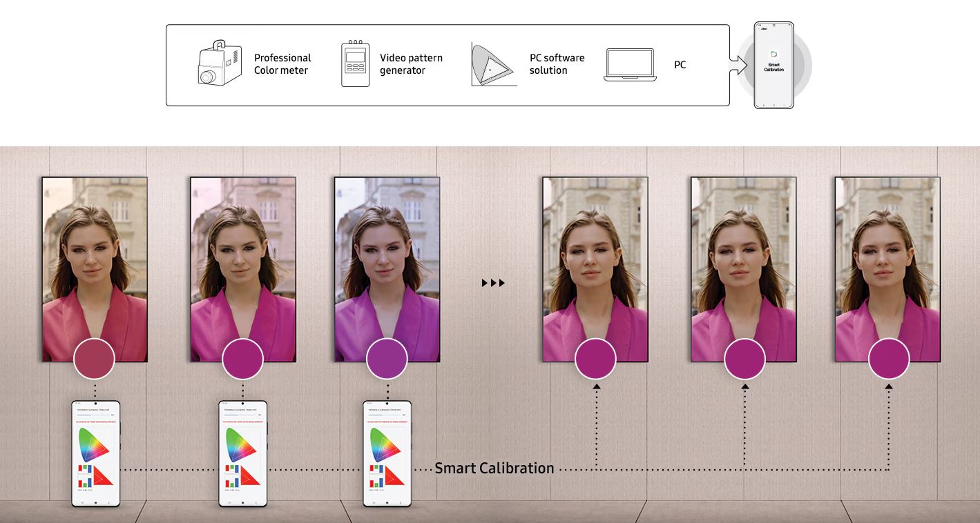
Task: Select the magenta swatch under the rightmost display
Action: tap(889, 359)
